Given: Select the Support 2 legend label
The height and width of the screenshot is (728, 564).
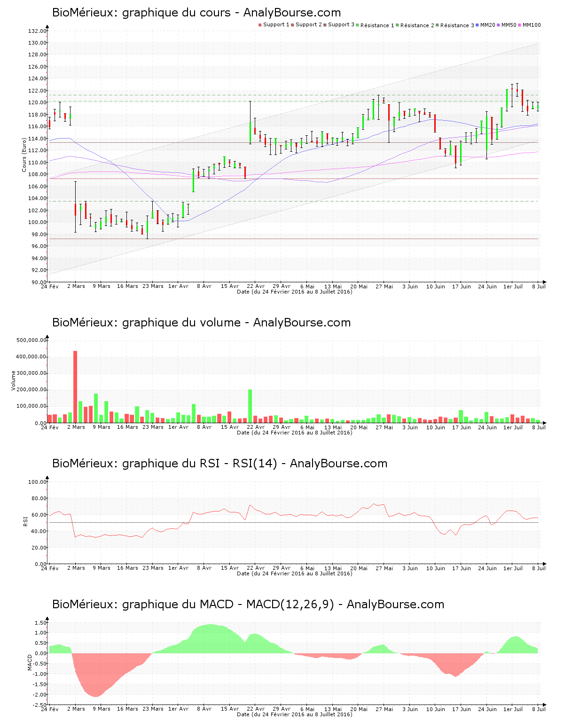Looking at the screenshot, I should tap(309, 25).
